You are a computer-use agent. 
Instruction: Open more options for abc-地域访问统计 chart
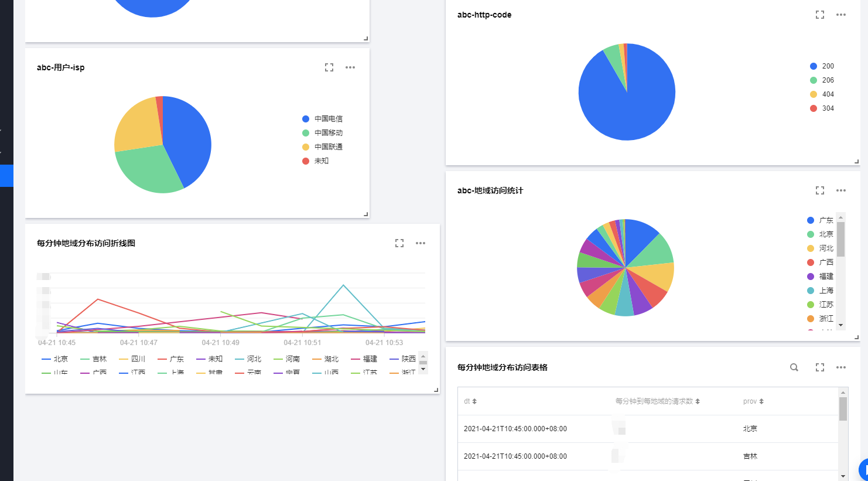pyautogui.click(x=841, y=190)
